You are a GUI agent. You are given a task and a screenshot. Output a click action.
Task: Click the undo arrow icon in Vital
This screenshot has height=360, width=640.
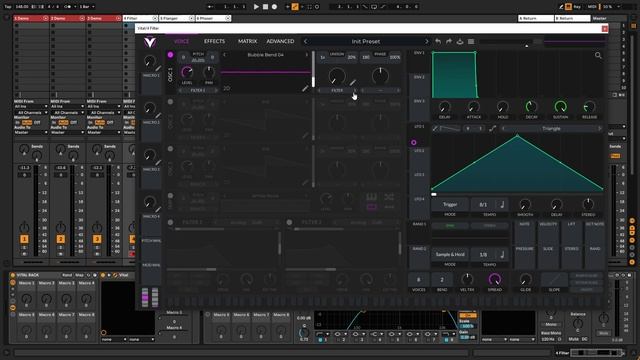coord(438,41)
